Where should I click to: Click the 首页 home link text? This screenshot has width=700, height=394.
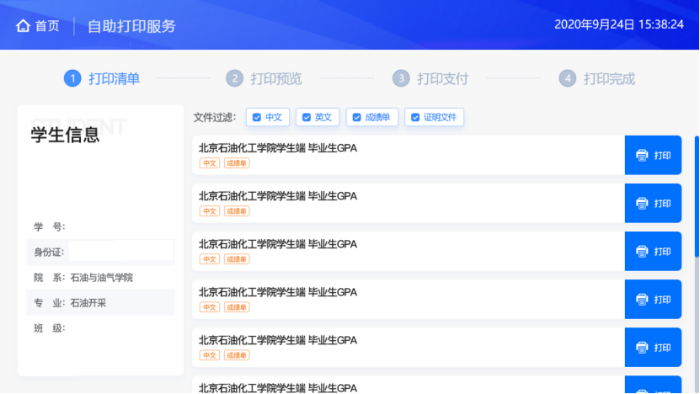47,26
